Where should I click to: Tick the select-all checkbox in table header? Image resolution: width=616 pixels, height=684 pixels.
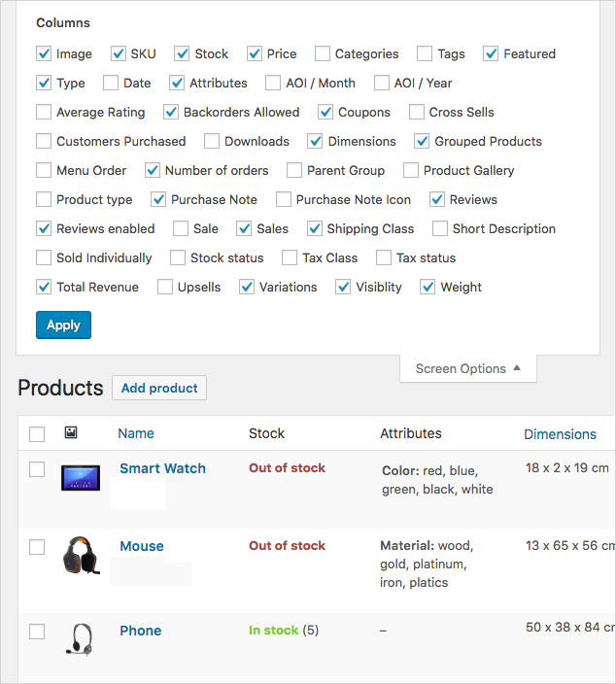37,434
